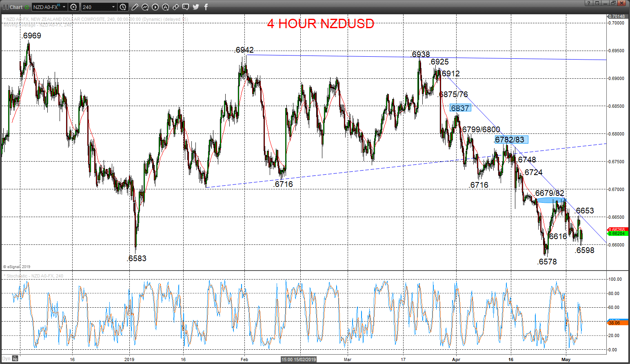This screenshot has width=630, height=364.
Task: Open the help question mark button
Action: click(588, 3)
